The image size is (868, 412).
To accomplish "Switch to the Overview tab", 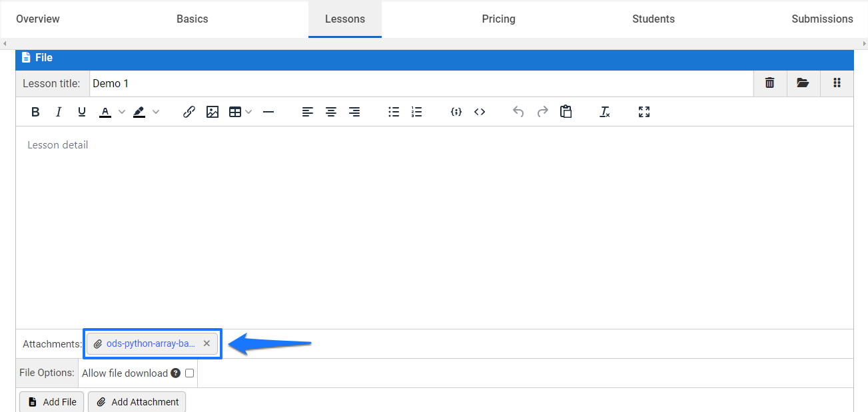I will [38, 19].
